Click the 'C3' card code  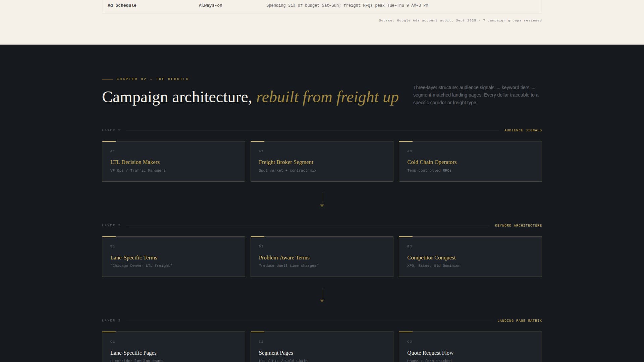pos(410,342)
